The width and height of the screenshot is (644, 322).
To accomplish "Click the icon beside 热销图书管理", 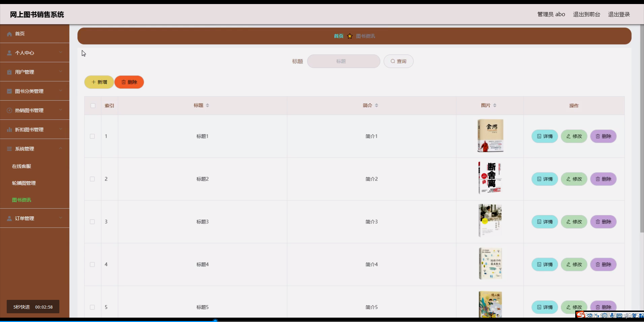I will pos(9,110).
